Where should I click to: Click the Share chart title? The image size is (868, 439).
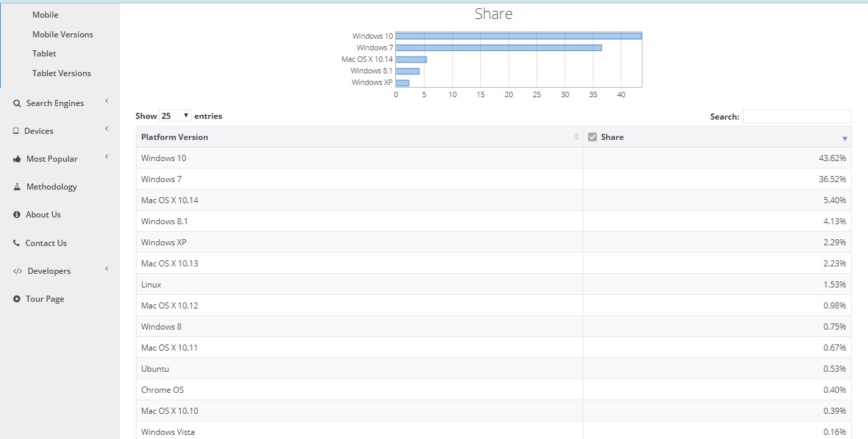494,14
